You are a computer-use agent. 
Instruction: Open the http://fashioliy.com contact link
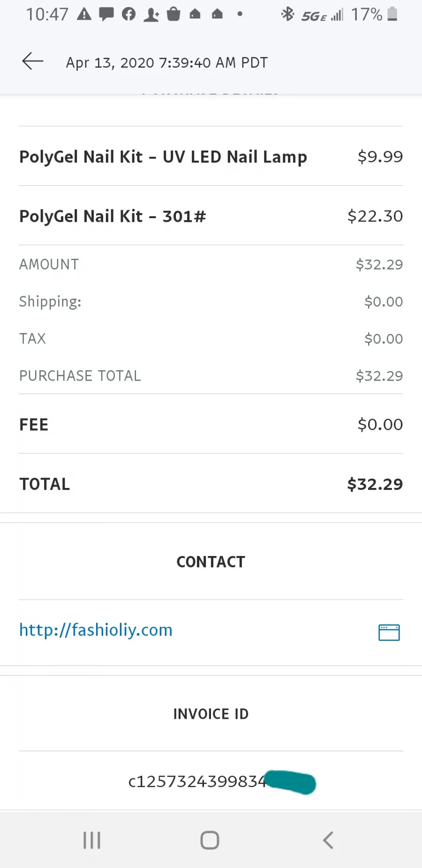(96, 630)
